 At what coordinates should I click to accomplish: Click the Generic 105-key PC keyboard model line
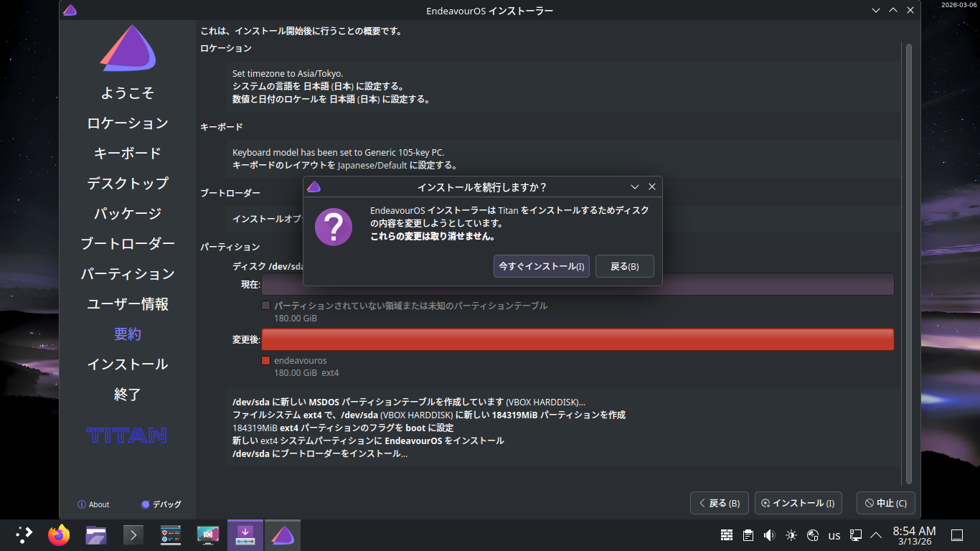339,152
